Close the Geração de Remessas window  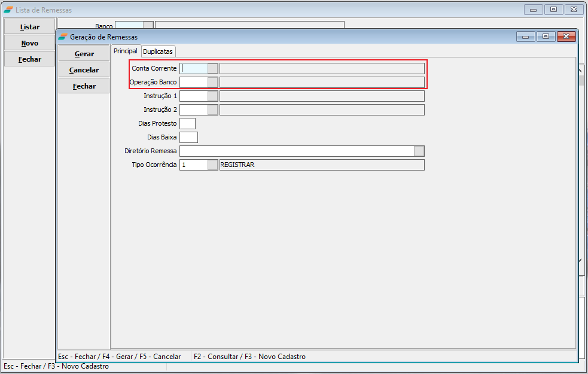coord(565,37)
